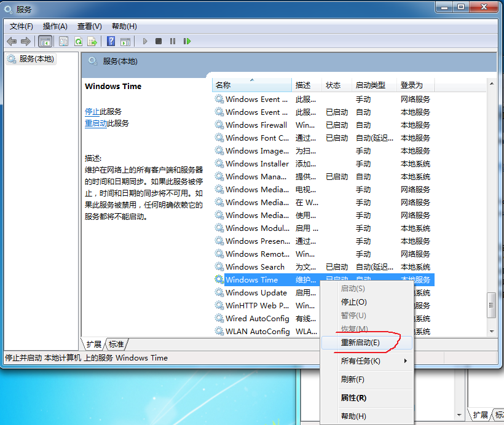Select the WinHTTP Web P... service row
This screenshot has width=504, height=425.
(267, 305)
